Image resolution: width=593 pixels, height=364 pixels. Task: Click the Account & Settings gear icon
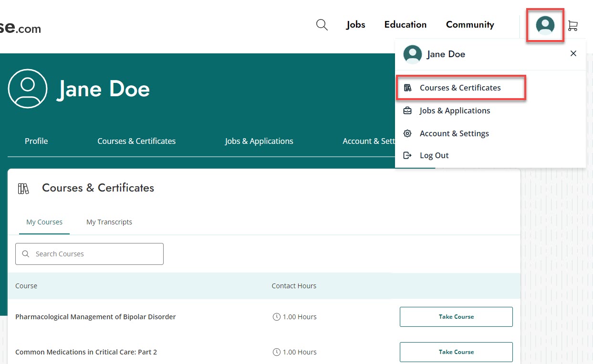(407, 133)
